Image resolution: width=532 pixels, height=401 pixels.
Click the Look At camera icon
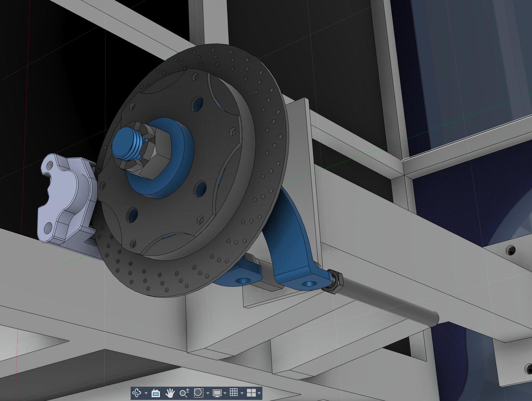(156, 393)
